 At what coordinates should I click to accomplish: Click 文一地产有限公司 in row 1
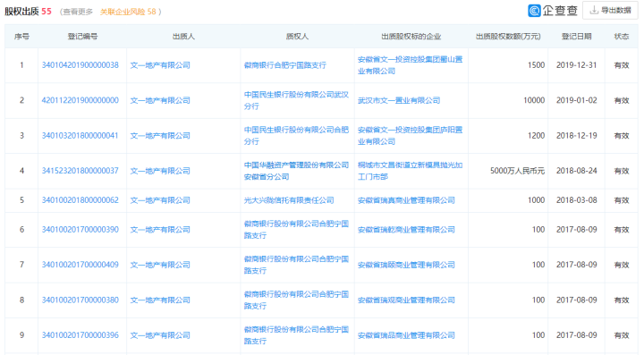[160, 65]
